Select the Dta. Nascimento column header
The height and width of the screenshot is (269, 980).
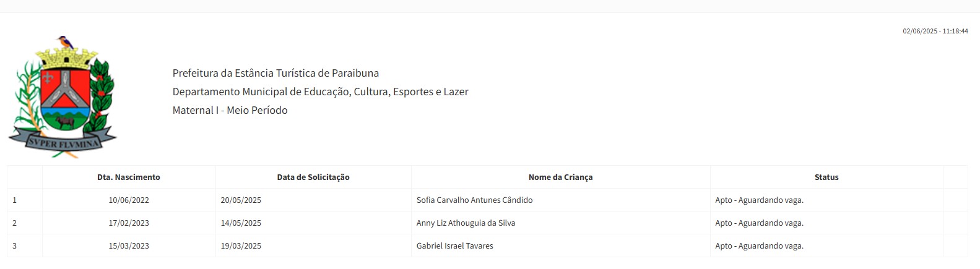tap(129, 177)
